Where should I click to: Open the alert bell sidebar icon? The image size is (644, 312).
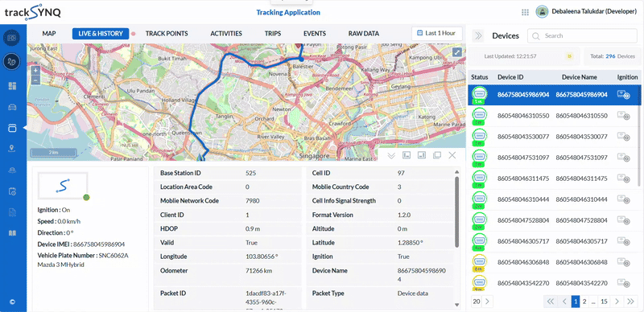click(12, 170)
